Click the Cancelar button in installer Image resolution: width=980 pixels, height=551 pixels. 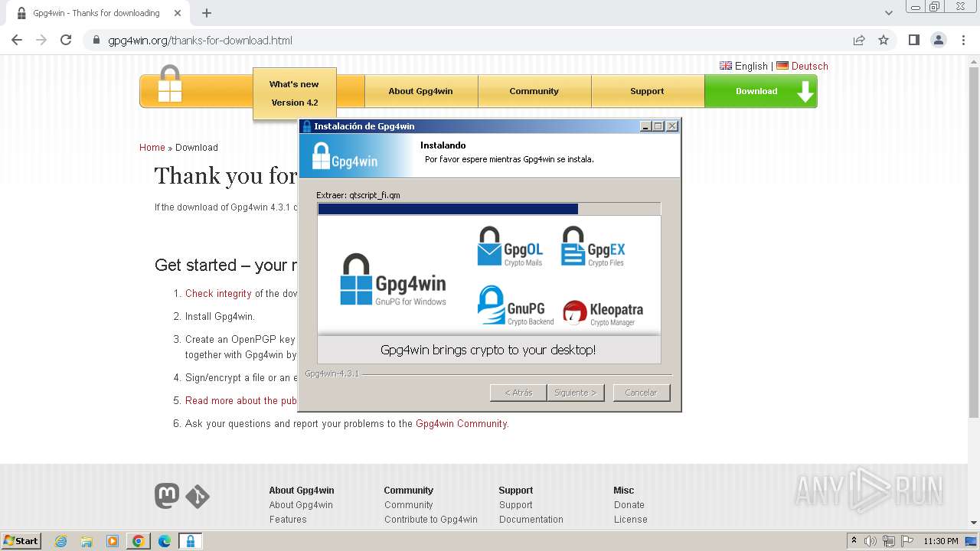click(x=641, y=393)
